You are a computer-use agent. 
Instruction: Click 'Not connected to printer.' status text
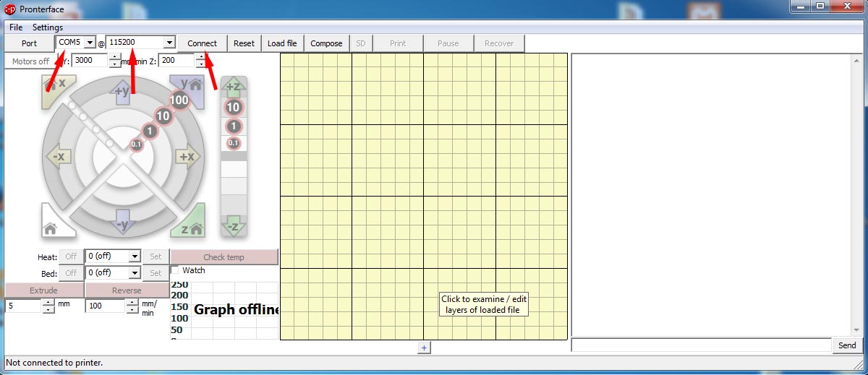point(54,362)
